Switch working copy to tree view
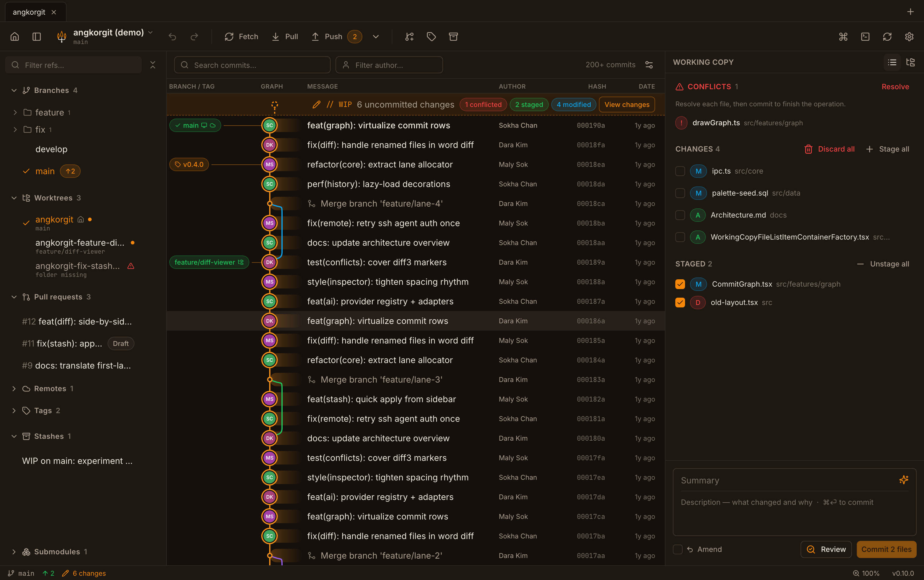 pos(911,62)
